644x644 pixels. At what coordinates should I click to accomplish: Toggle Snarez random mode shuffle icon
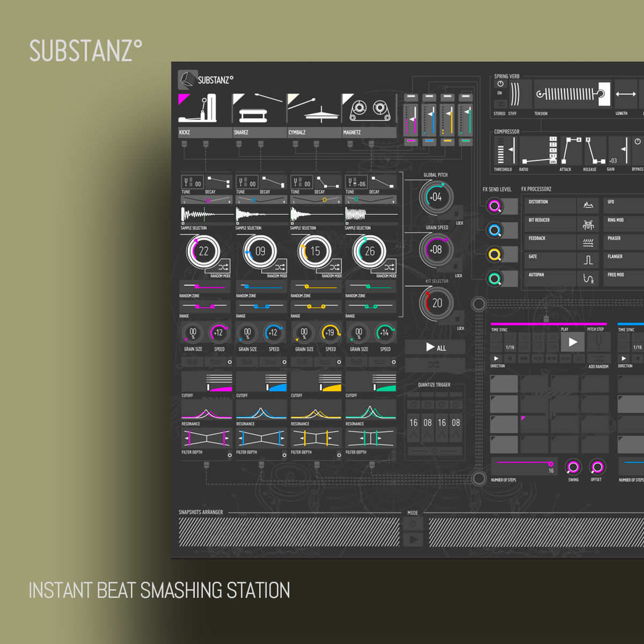click(280, 267)
